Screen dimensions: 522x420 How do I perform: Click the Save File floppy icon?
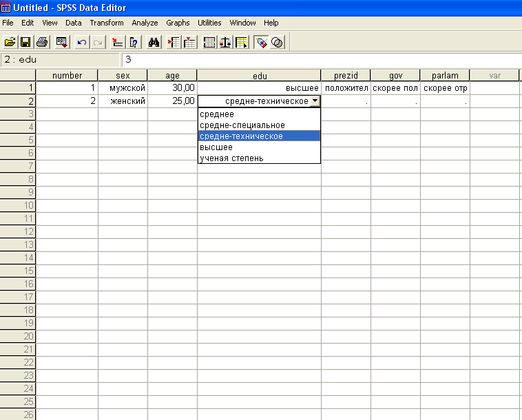[25, 42]
